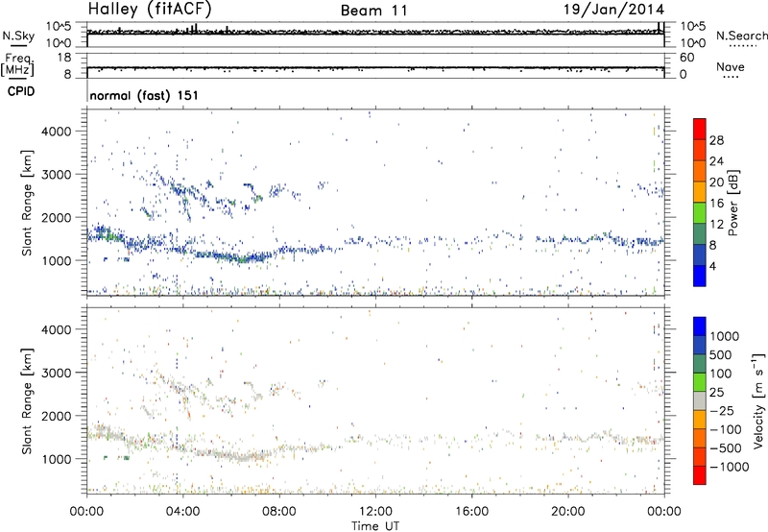Viewport: 768px width, 532px height.
Task: Click the left 10^5 noise axis tick
Action: [59, 26]
